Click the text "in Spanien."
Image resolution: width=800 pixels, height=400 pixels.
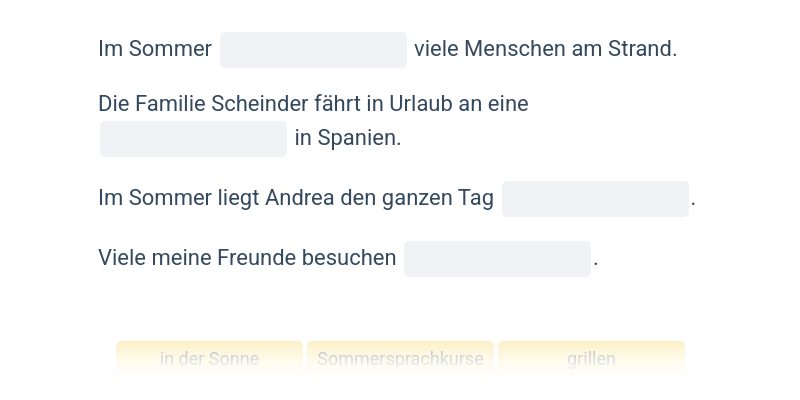pos(348,139)
